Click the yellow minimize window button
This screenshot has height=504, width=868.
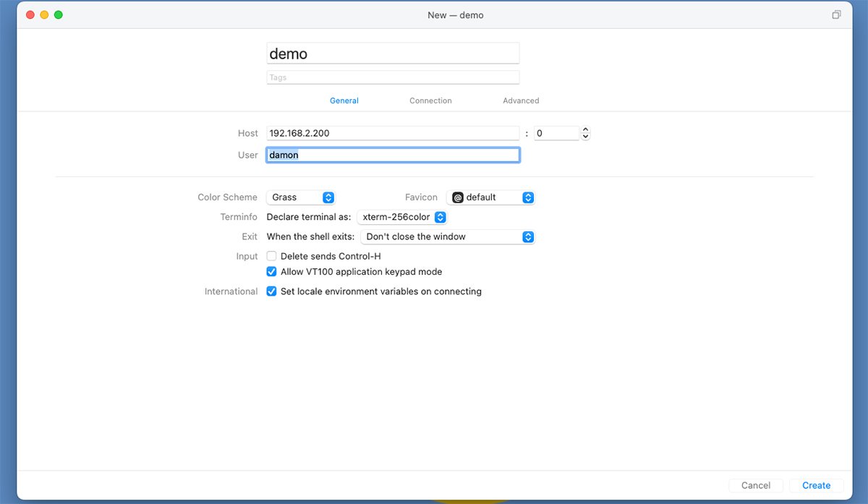[x=44, y=14]
